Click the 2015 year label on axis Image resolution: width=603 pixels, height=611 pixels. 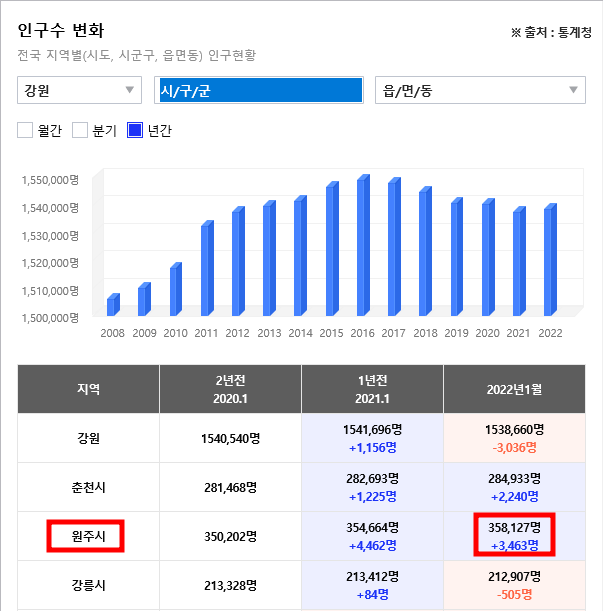331,333
